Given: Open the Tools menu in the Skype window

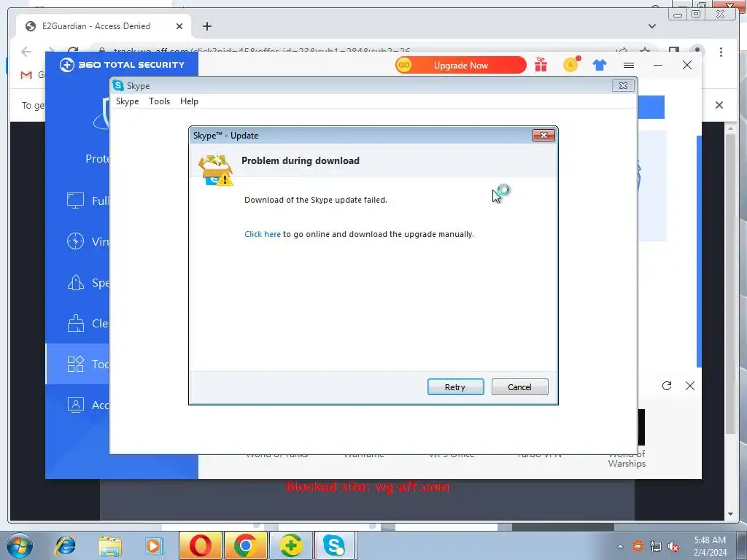Looking at the screenshot, I should [x=159, y=101].
